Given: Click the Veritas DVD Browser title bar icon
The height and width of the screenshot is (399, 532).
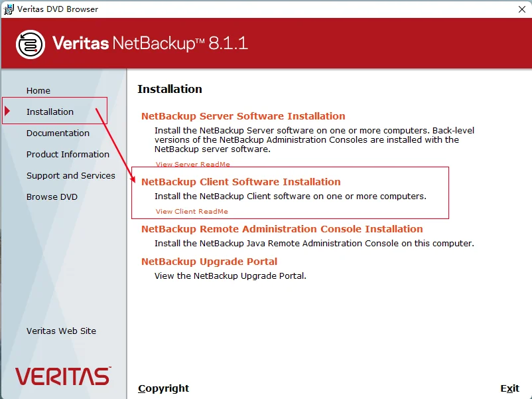Looking at the screenshot, I should pyautogui.click(x=9, y=9).
